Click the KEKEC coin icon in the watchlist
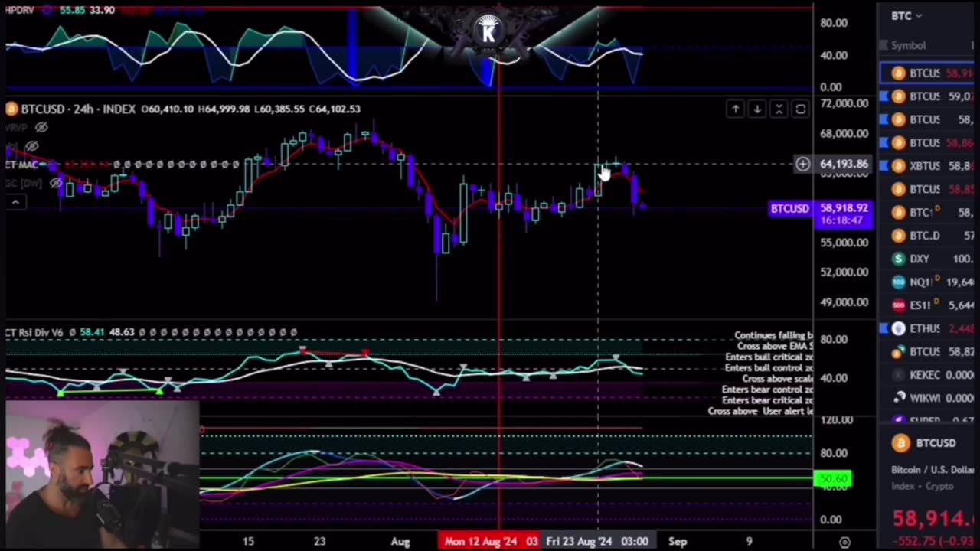980x551 pixels. 899,374
